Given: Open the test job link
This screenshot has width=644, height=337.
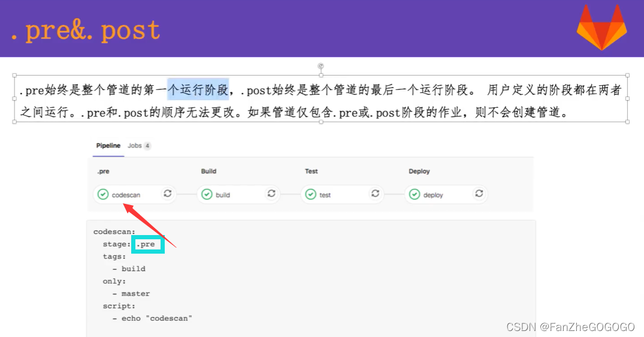Looking at the screenshot, I should point(325,195).
